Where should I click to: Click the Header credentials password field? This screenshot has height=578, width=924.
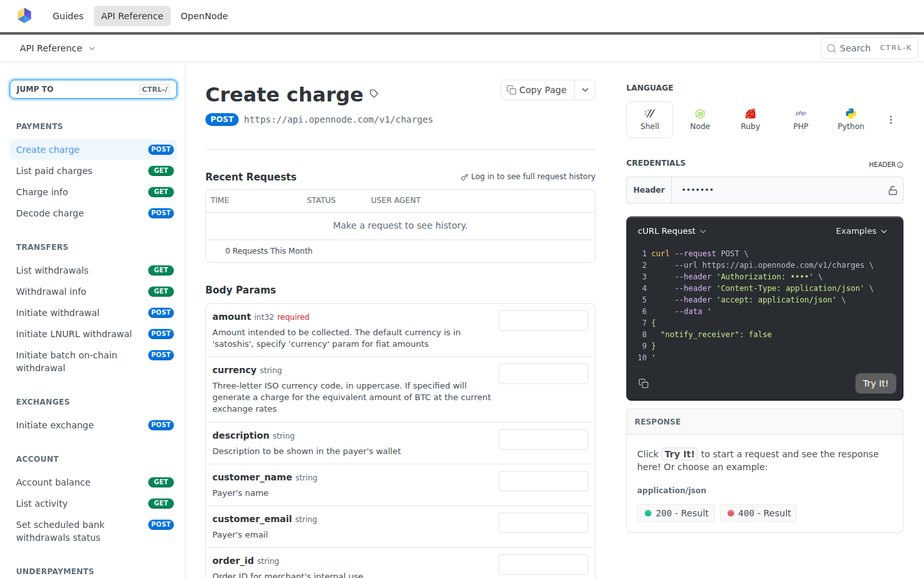[776, 190]
